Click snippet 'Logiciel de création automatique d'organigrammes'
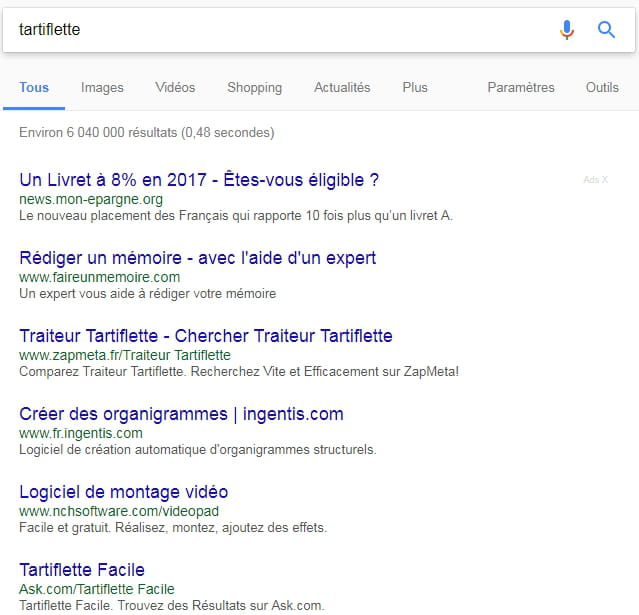 (198, 450)
